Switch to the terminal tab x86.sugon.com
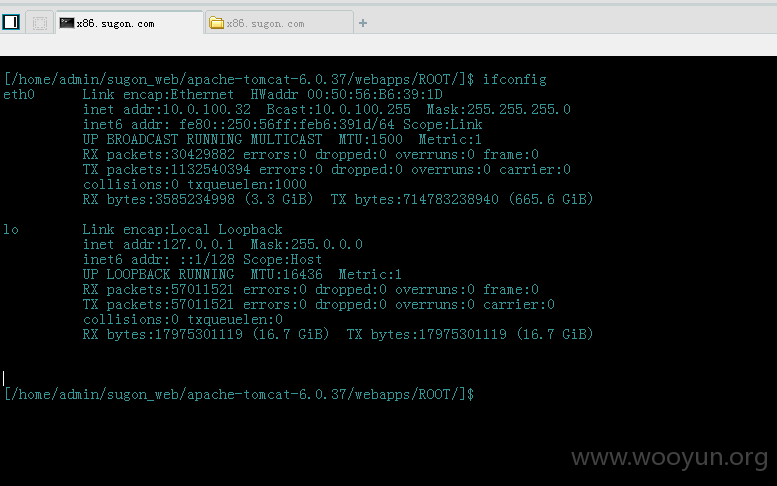Image resolution: width=777 pixels, height=486 pixels. (x=130, y=23)
